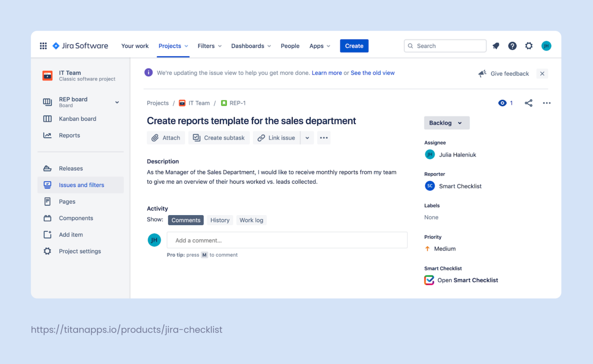
Task: Open the app switcher grid icon
Action: [43, 46]
